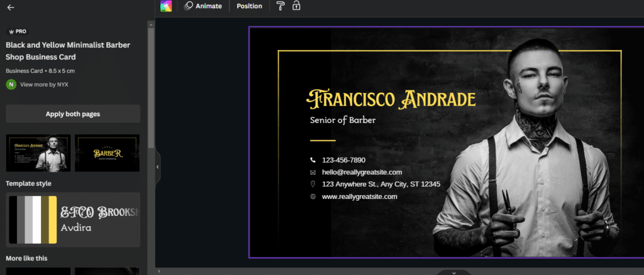
Task: Select the Barber back page thumbnail
Action: 107,153
